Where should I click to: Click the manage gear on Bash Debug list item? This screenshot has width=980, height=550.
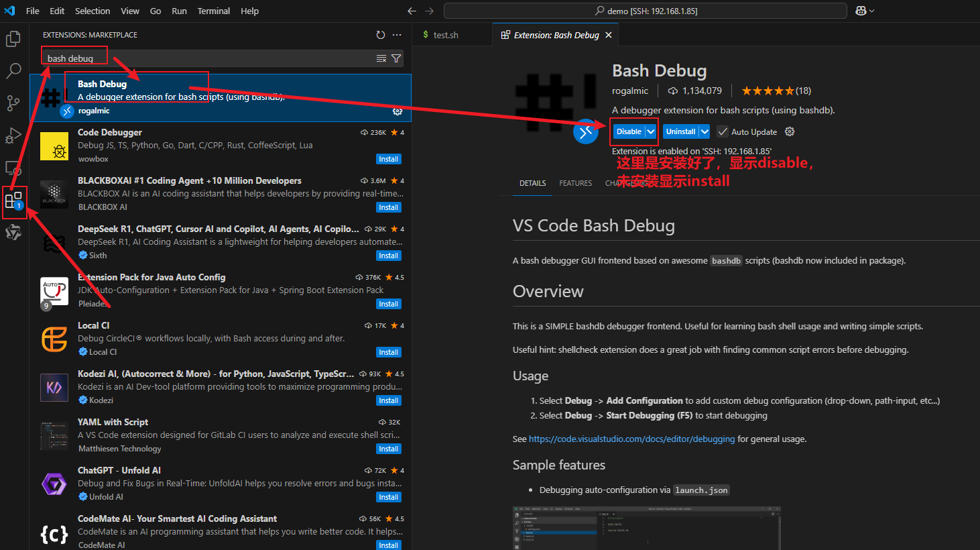tap(397, 111)
